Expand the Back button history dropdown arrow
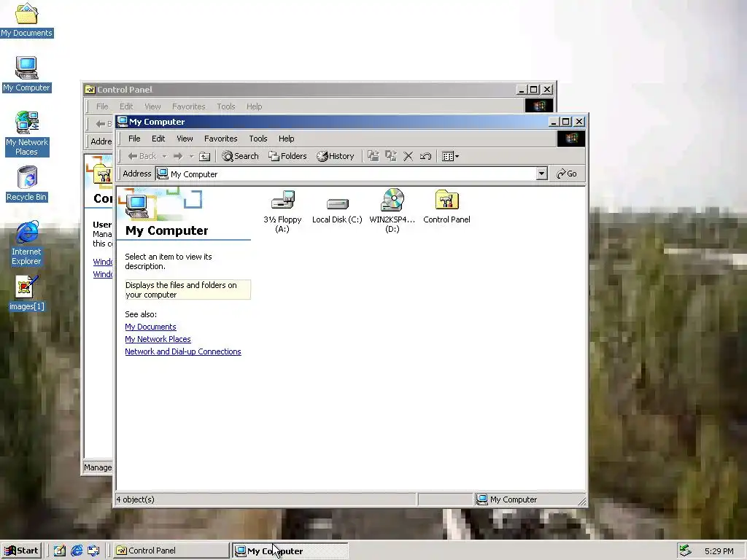This screenshot has height=560, width=747. click(x=164, y=156)
